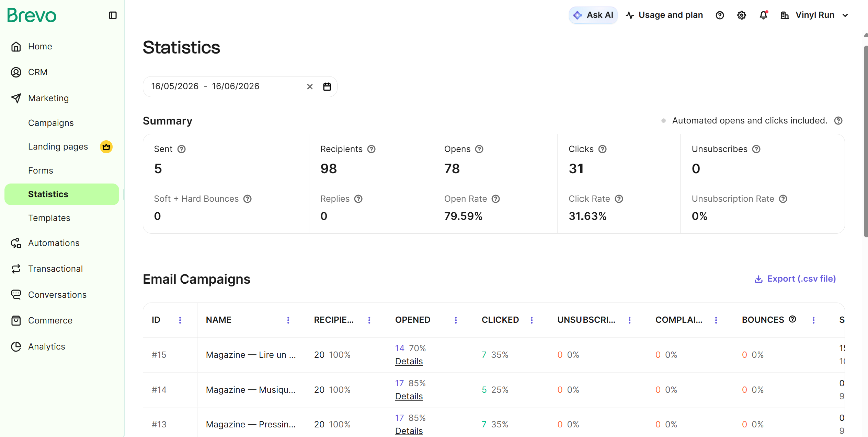Open the settings gear icon

tap(742, 15)
